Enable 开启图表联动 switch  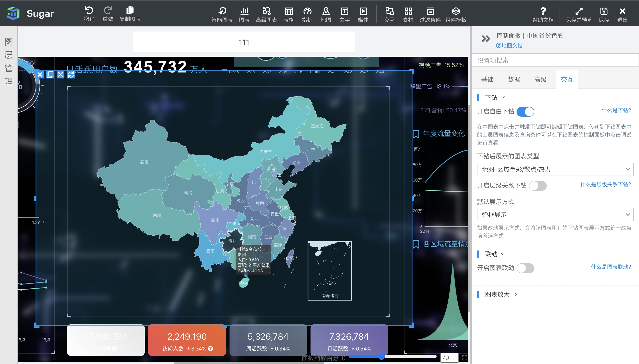(x=525, y=268)
